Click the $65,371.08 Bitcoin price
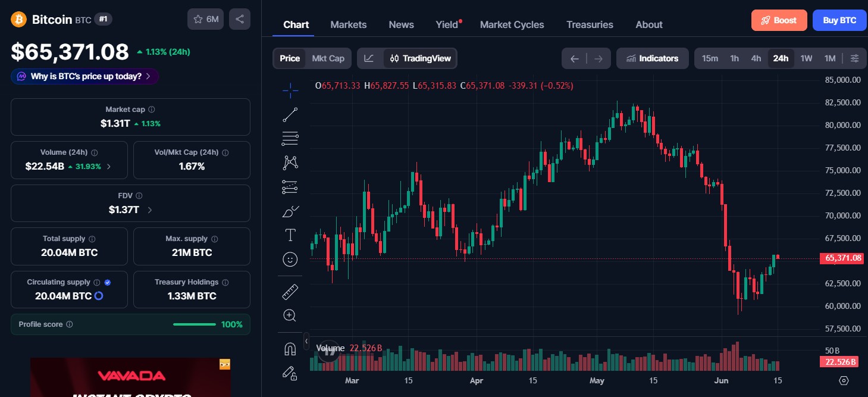 click(x=70, y=52)
